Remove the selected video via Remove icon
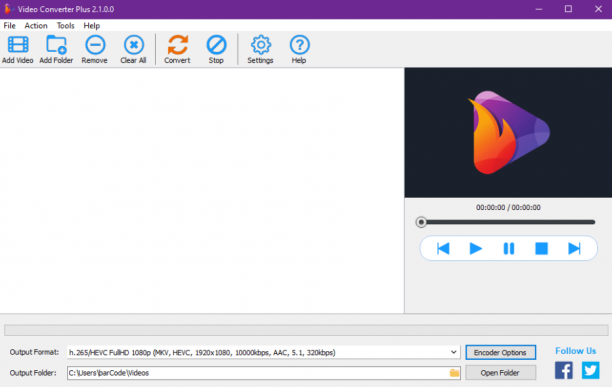Viewport: 612px width, 387px height. [x=95, y=44]
